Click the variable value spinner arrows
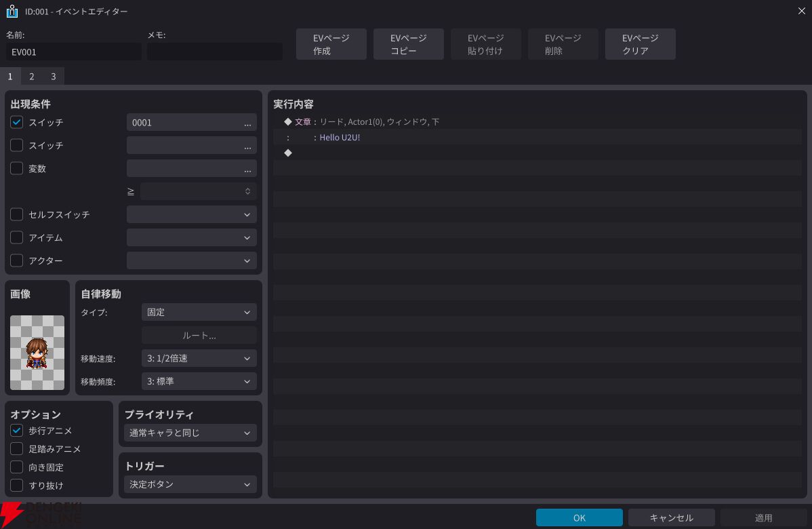 (x=247, y=191)
